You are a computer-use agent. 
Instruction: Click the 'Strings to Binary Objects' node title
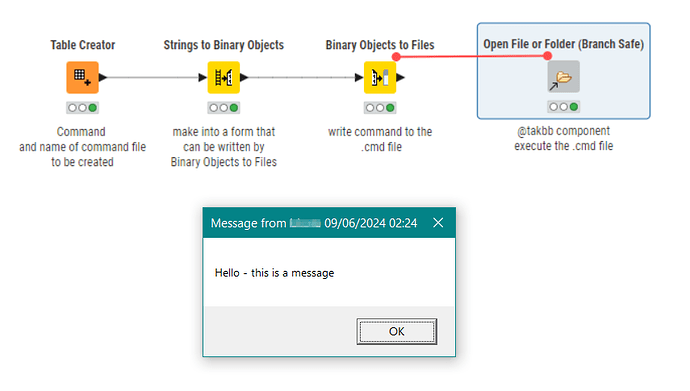point(224,45)
